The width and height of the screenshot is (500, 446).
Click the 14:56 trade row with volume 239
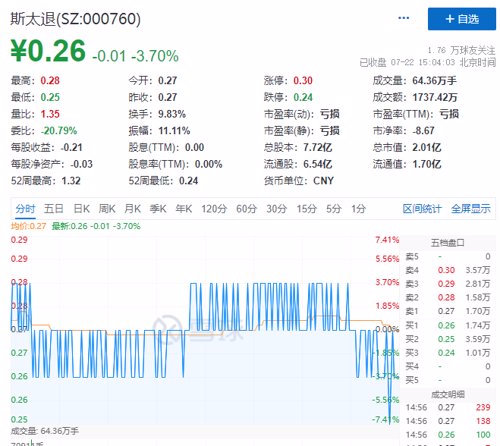tap(448, 407)
